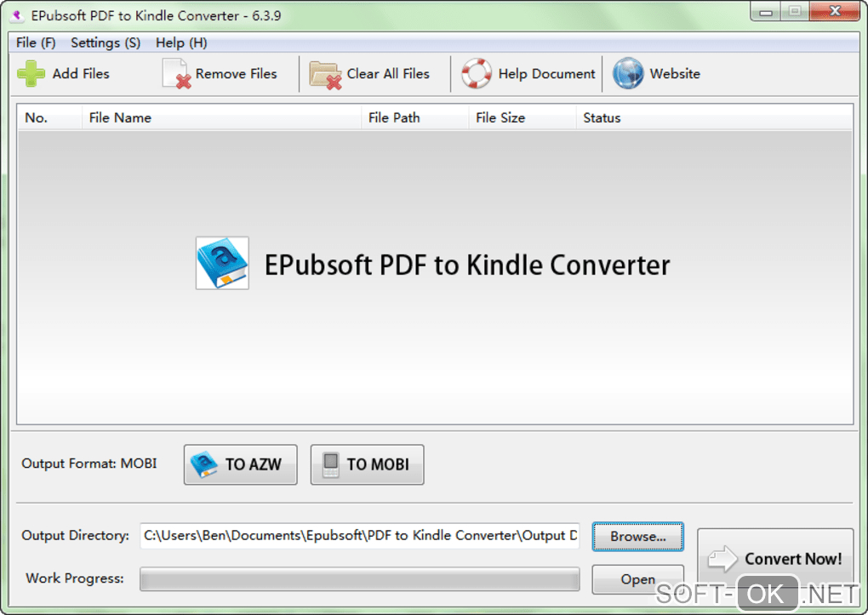
Task: Click the blue book logo in the center
Action: pos(222,263)
